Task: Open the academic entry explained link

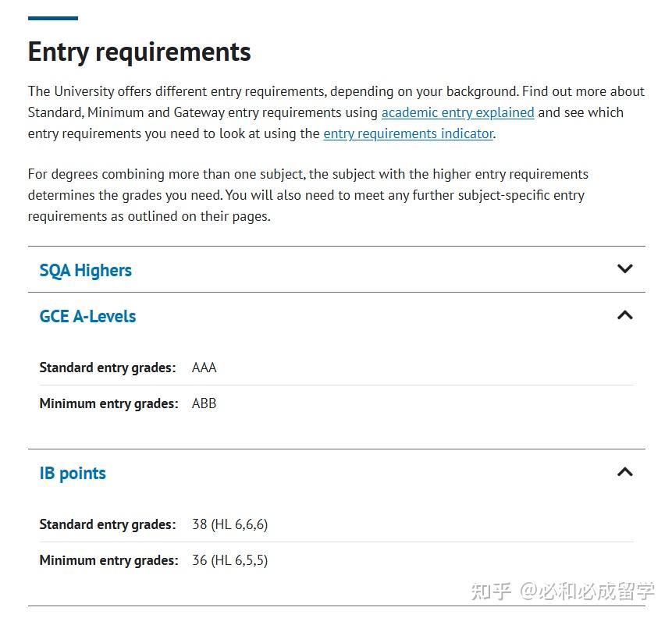Action: click(x=457, y=112)
